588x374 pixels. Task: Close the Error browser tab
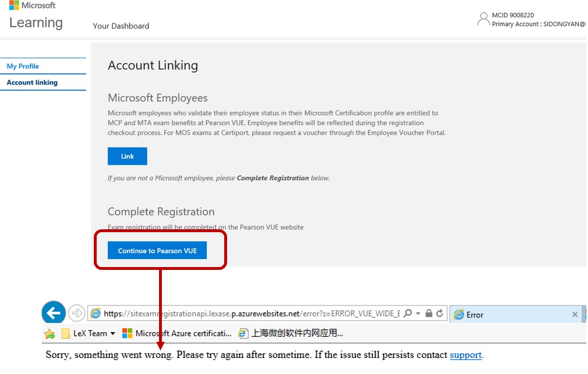(575, 315)
